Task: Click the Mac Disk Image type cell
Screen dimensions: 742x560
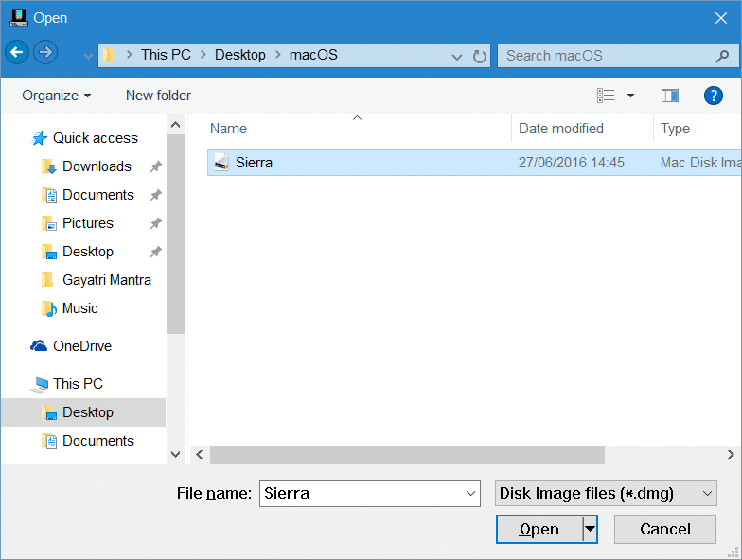Action: (700, 163)
